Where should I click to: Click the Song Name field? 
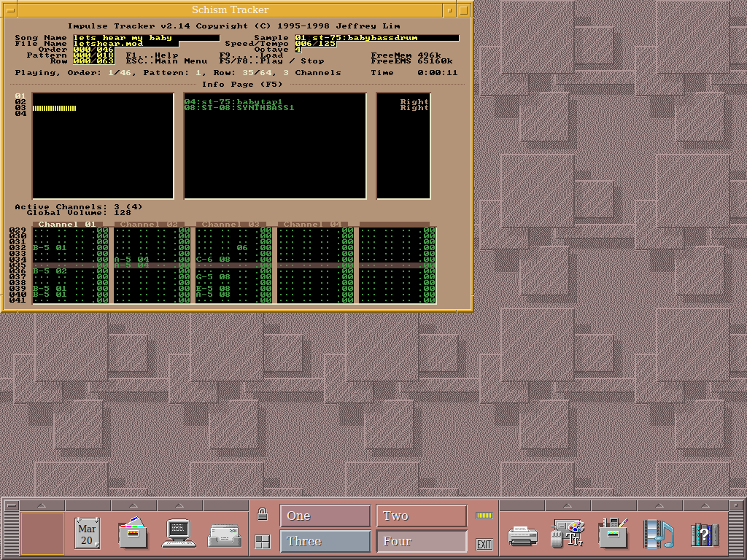pos(146,38)
